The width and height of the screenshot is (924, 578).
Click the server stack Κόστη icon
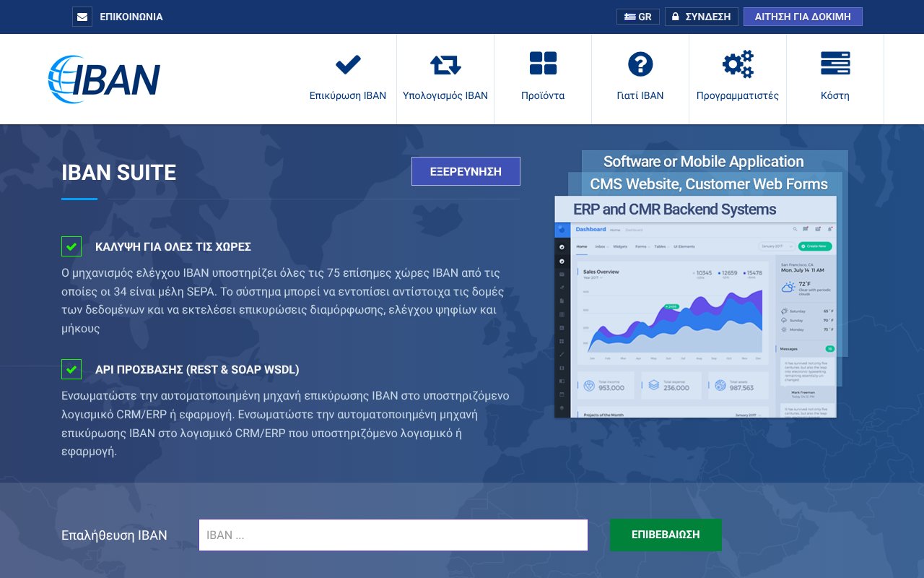(x=835, y=64)
